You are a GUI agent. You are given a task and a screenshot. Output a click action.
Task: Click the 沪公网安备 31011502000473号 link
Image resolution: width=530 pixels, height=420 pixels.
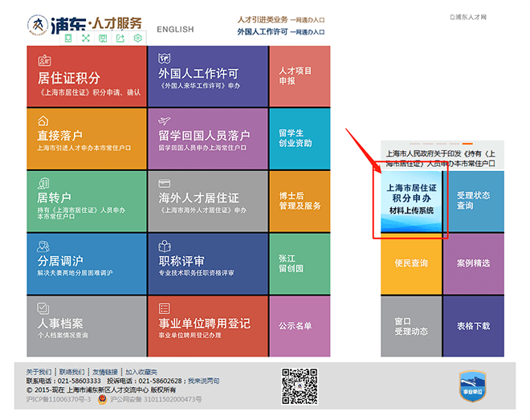click(156, 399)
